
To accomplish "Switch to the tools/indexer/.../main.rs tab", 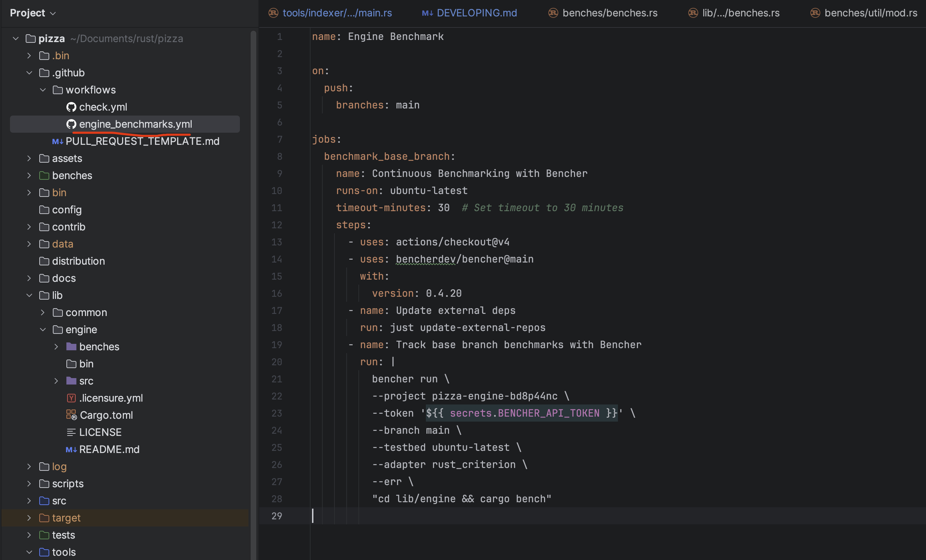I will pos(330,13).
